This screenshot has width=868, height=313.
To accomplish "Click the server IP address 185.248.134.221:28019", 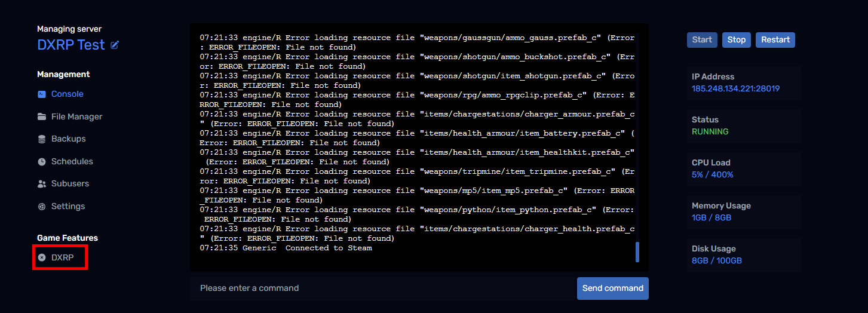I will point(735,89).
